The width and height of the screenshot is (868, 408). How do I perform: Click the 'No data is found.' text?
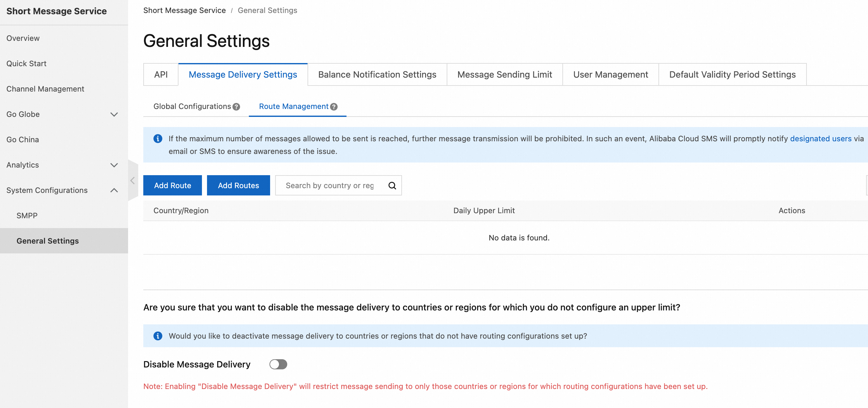coord(519,238)
